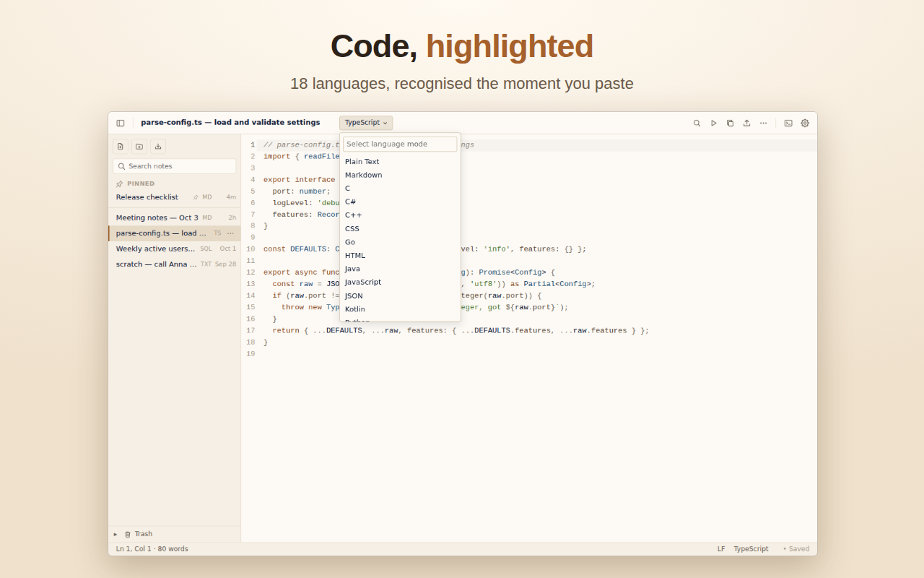Click the share export icon
The width and height of the screenshot is (924, 578).
(746, 123)
